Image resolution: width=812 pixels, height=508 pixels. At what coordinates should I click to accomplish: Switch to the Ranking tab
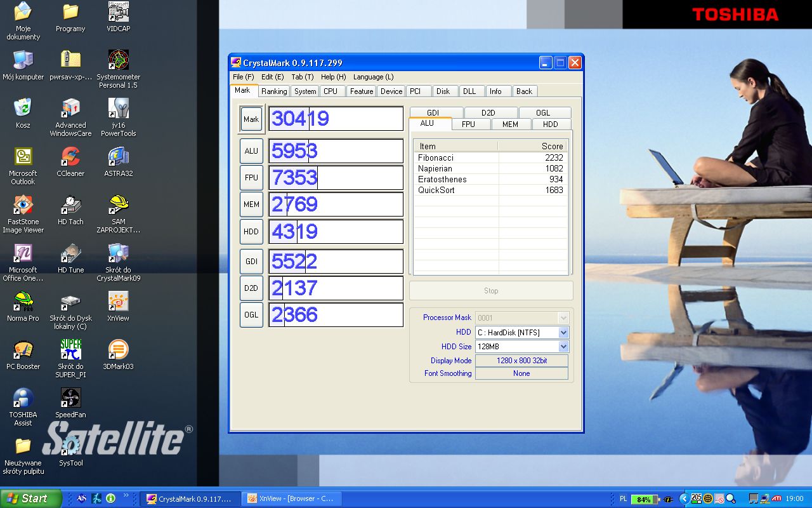coord(274,91)
